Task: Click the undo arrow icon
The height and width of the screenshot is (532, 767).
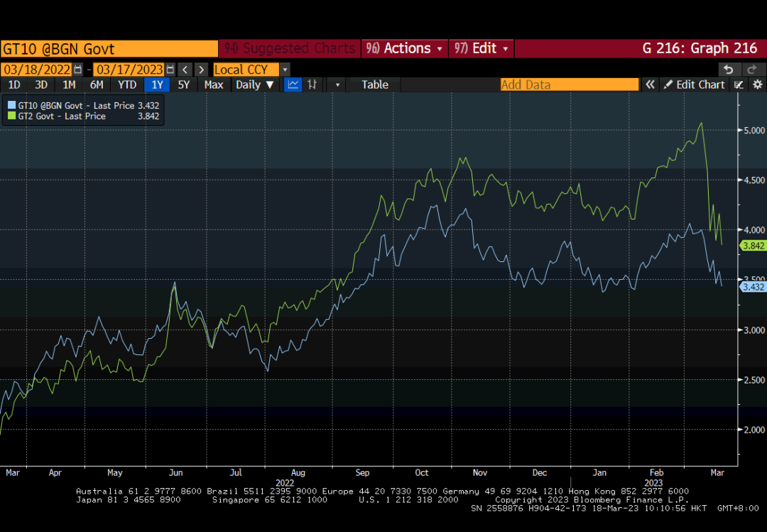Action: tap(727, 70)
